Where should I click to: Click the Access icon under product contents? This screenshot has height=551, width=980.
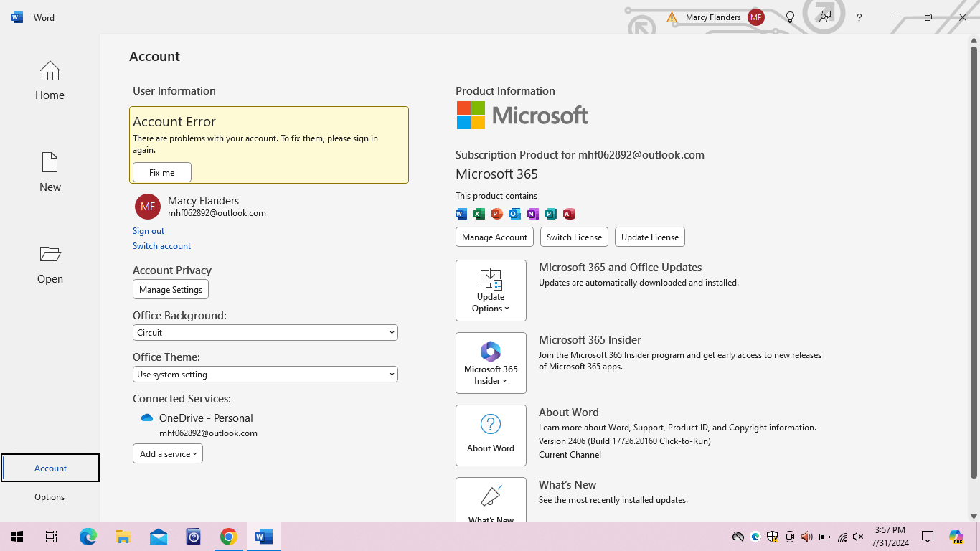569,214
